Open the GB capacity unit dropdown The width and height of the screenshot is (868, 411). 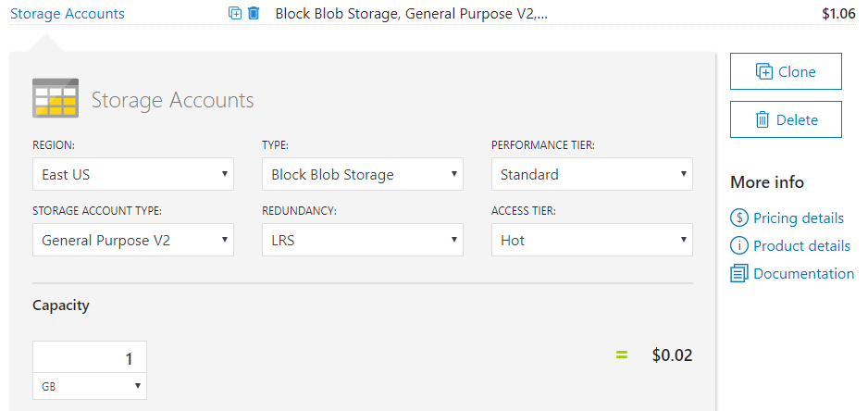coord(90,386)
